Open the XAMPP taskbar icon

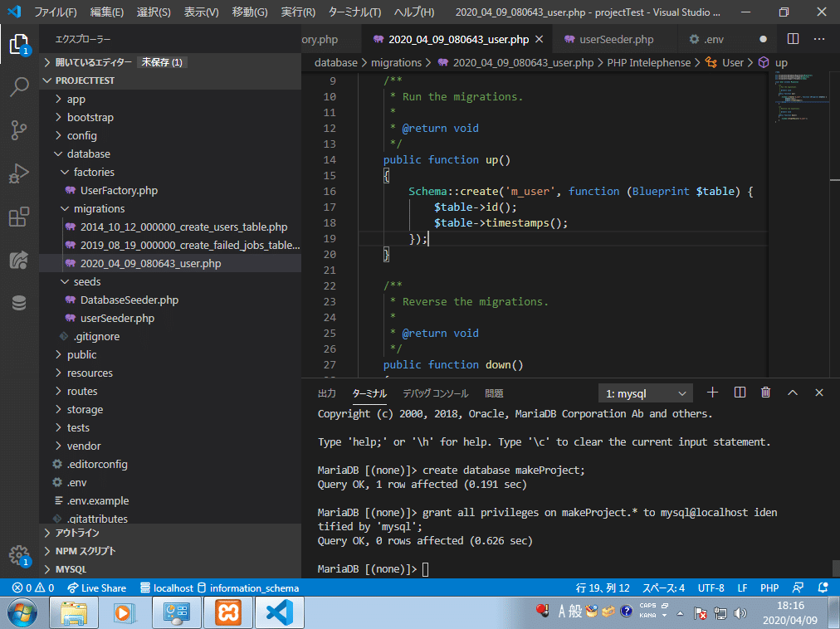pos(227,612)
